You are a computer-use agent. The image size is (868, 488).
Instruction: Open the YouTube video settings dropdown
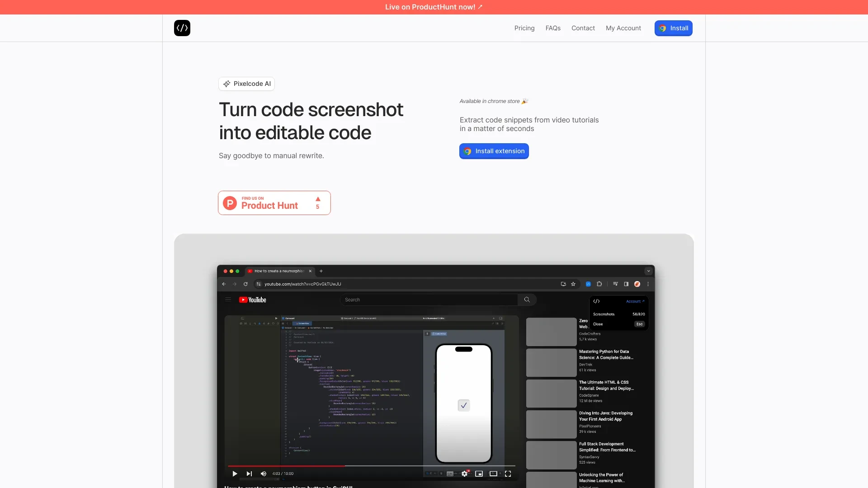click(464, 474)
